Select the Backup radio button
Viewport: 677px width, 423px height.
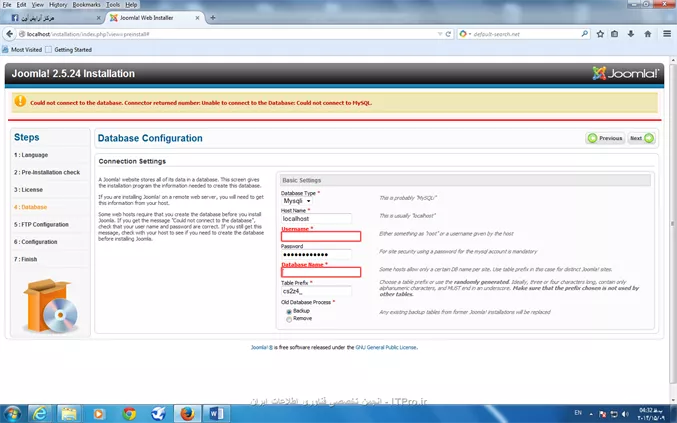(x=289, y=312)
